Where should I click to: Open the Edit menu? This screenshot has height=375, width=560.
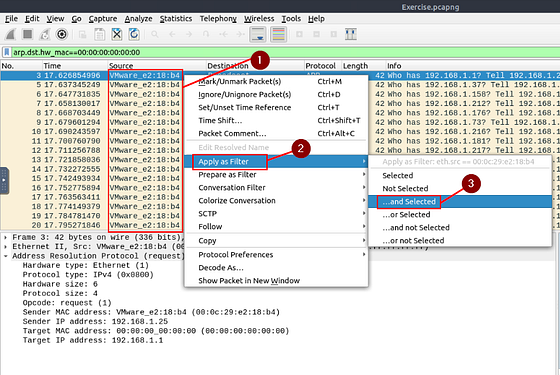point(32,19)
